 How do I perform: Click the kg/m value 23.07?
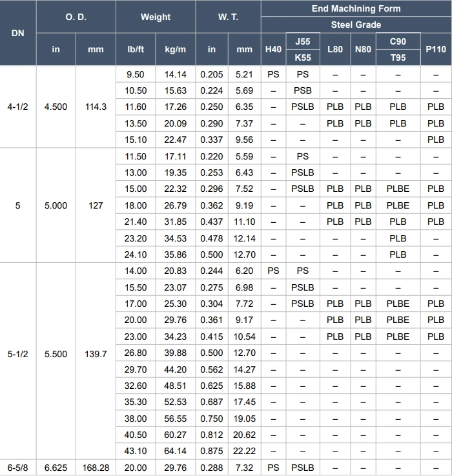pos(176,287)
